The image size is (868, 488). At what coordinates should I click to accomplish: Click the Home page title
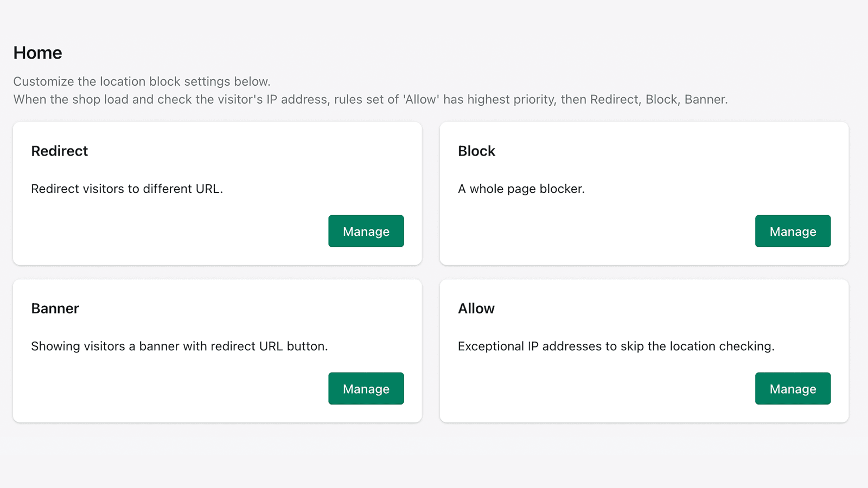(37, 53)
